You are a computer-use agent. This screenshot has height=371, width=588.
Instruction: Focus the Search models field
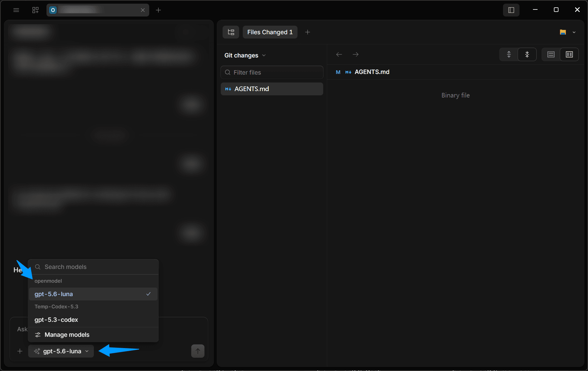click(x=93, y=267)
